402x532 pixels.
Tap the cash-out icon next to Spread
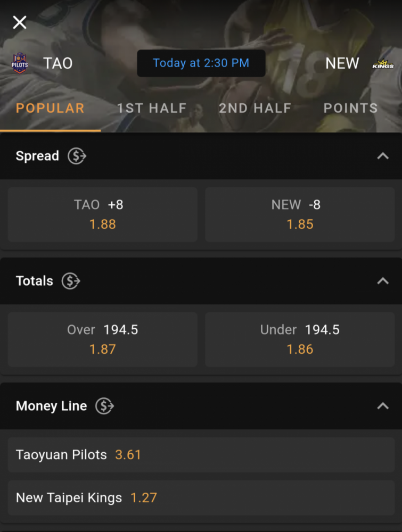pos(77,156)
